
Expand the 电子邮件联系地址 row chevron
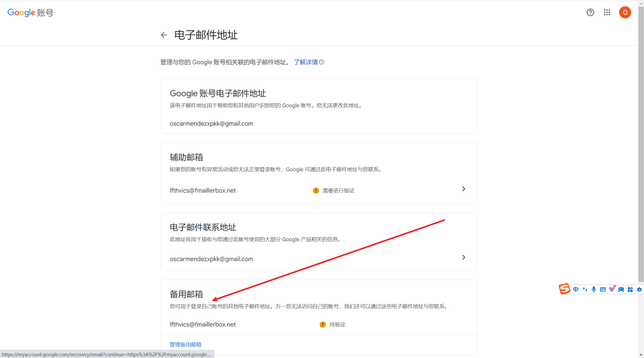click(x=463, y=257)
